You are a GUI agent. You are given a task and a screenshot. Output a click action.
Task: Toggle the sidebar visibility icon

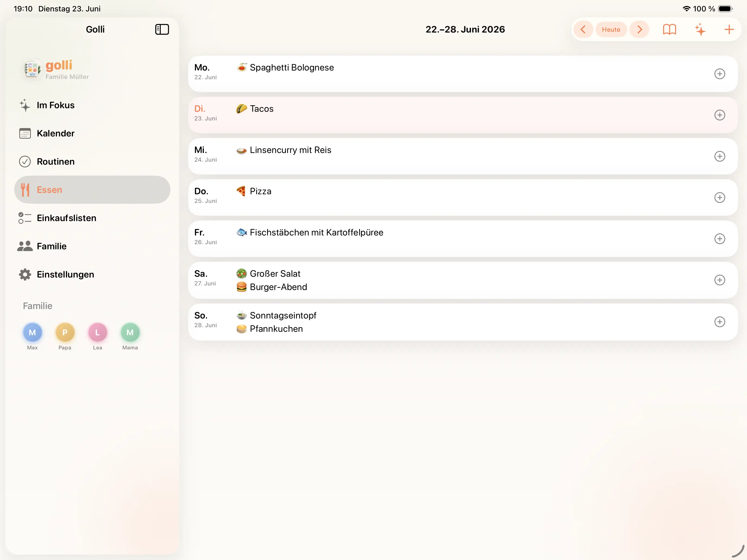162,29
